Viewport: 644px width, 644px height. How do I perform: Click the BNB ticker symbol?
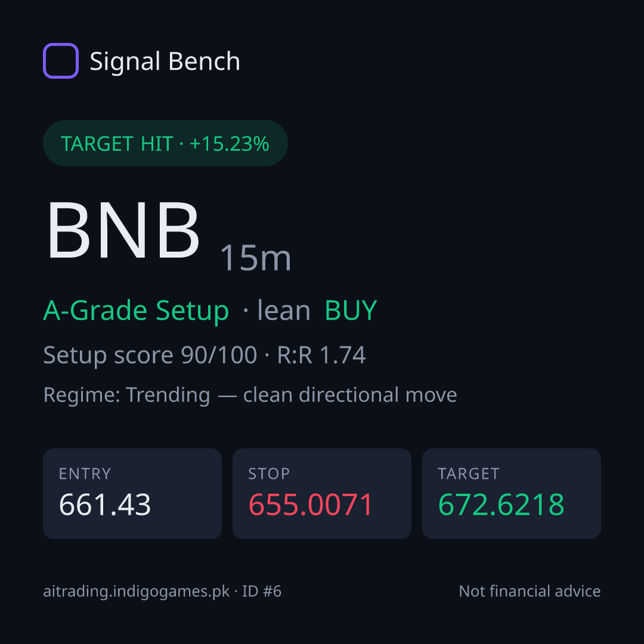pyautogui.click(x=123, y=231)
